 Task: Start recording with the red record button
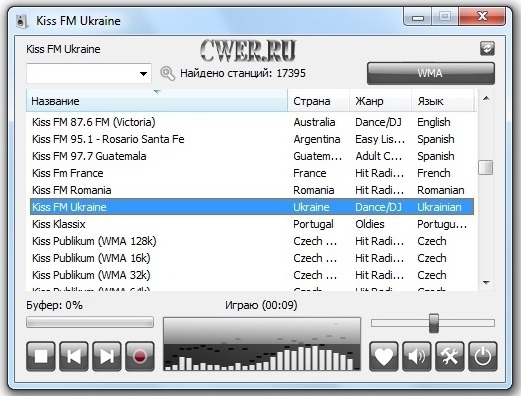(x=140, y=356)
